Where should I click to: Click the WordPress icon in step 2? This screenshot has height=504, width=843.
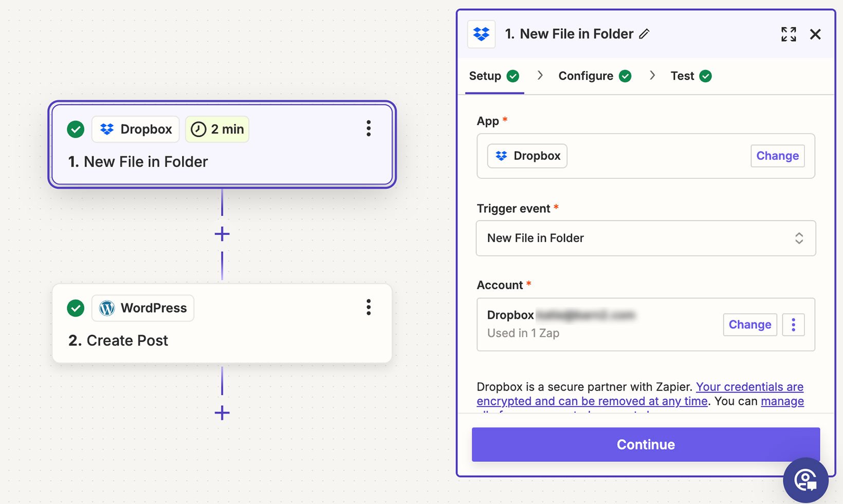pos(107,308)
